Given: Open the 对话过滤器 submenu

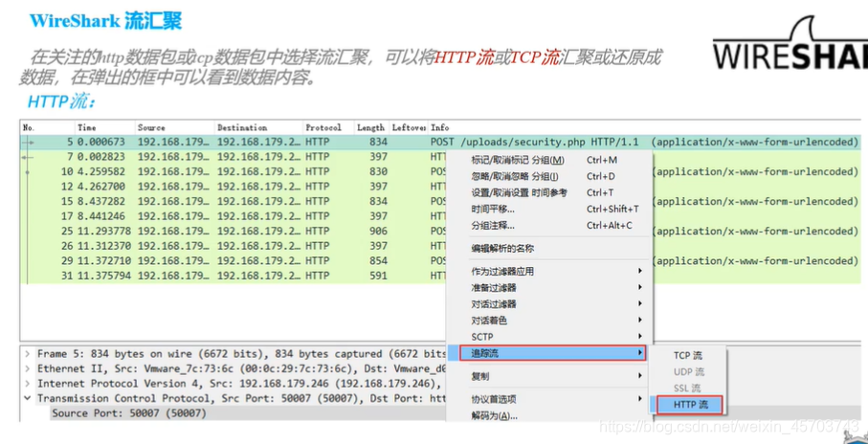Looking at the screenshot, I should pos(549,304).
